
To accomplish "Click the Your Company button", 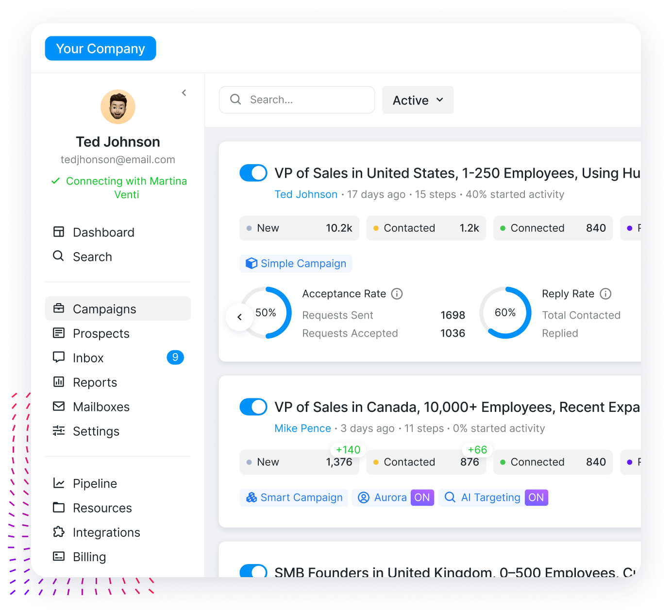I will point(100,48).
